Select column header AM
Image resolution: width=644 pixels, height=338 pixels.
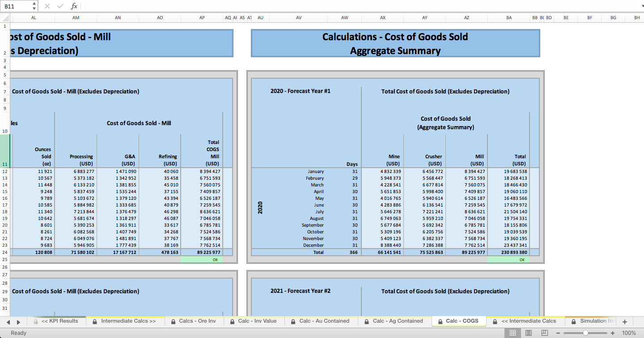coord(76,17)
